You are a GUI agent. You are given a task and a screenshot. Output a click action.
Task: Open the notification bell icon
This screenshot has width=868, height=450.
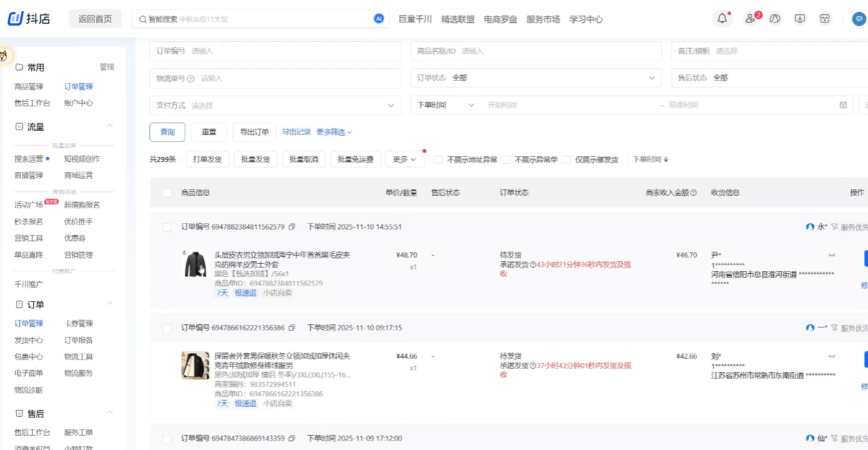pyautogui.click(x=722, y=19)
